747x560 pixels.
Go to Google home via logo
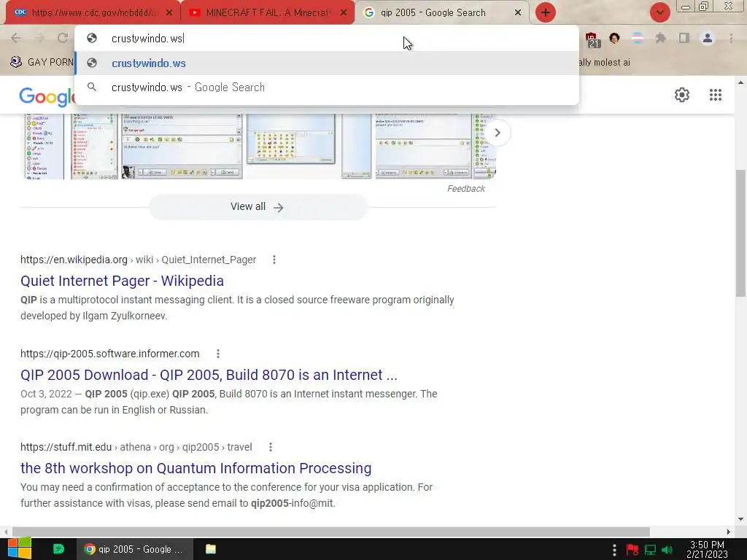[x=47, y=96]
